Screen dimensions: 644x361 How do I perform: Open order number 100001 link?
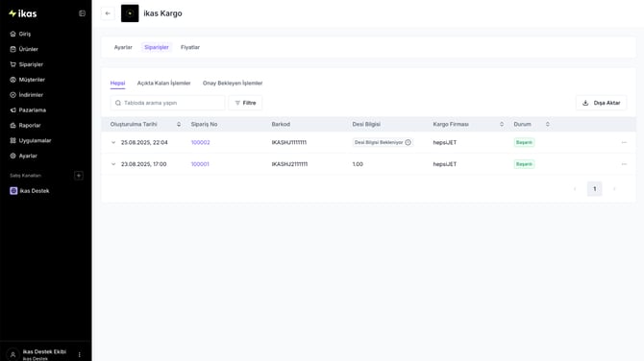(x=200, y=164)
